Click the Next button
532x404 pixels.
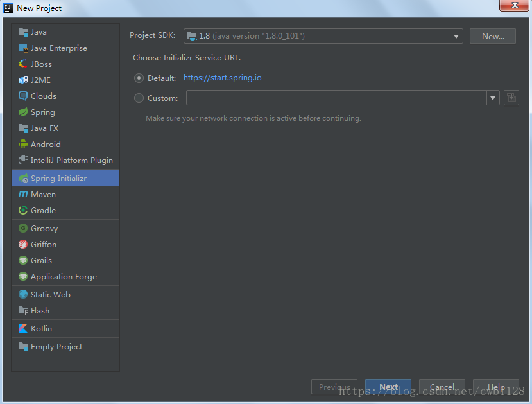(x=388, y=387)
